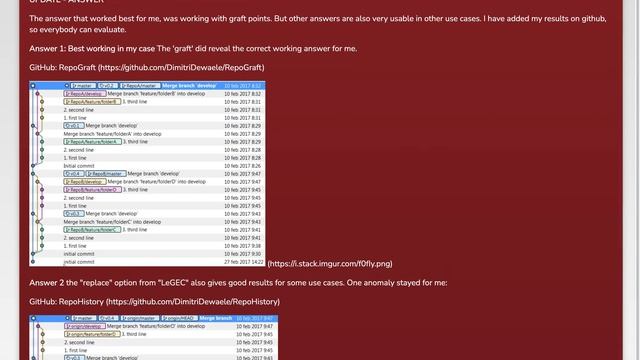Click the v0.1 tag in the first graph
640x360 pixels.
[73, 126]
